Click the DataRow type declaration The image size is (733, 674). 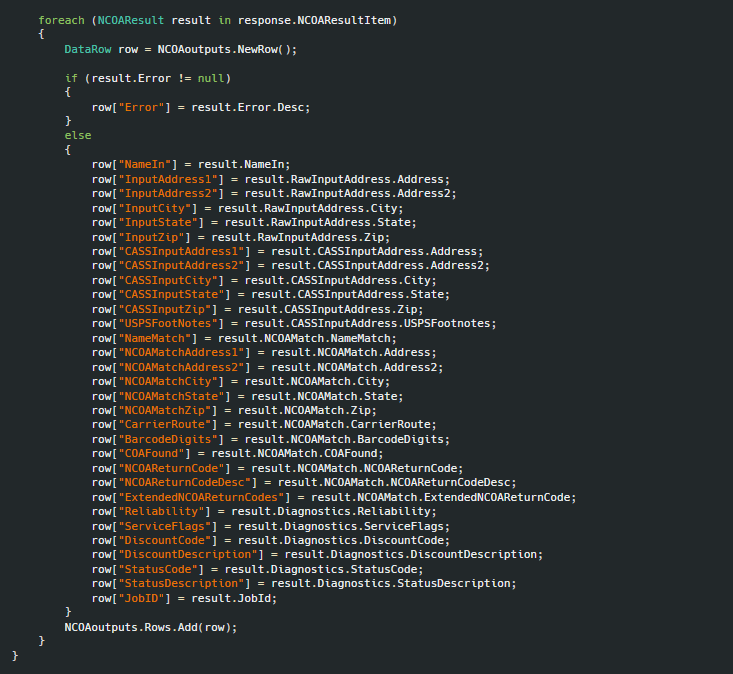click(x=88, y=50)
